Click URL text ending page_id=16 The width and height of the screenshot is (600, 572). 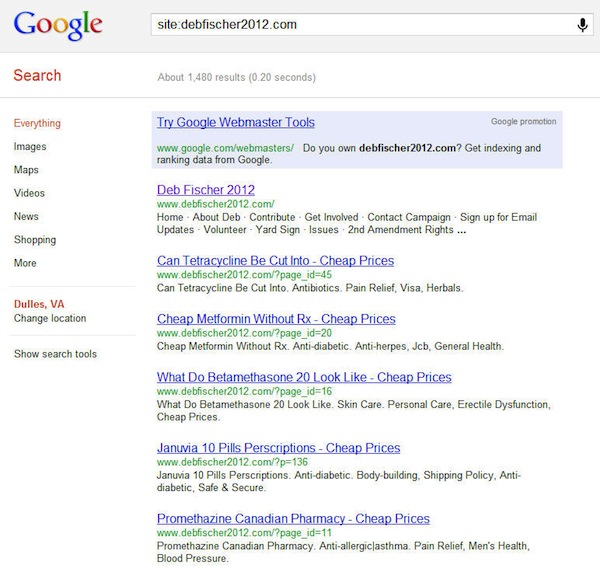click(x=244, y=391)
